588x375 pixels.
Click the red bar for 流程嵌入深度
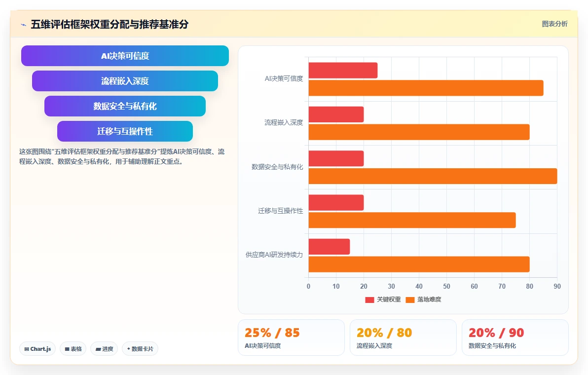point(336,114)
